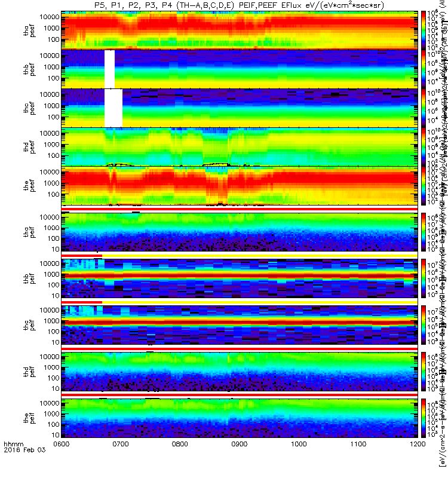Click the color bar beside the peif panel
Screen dimensions: 448x478
coord(424,418)
